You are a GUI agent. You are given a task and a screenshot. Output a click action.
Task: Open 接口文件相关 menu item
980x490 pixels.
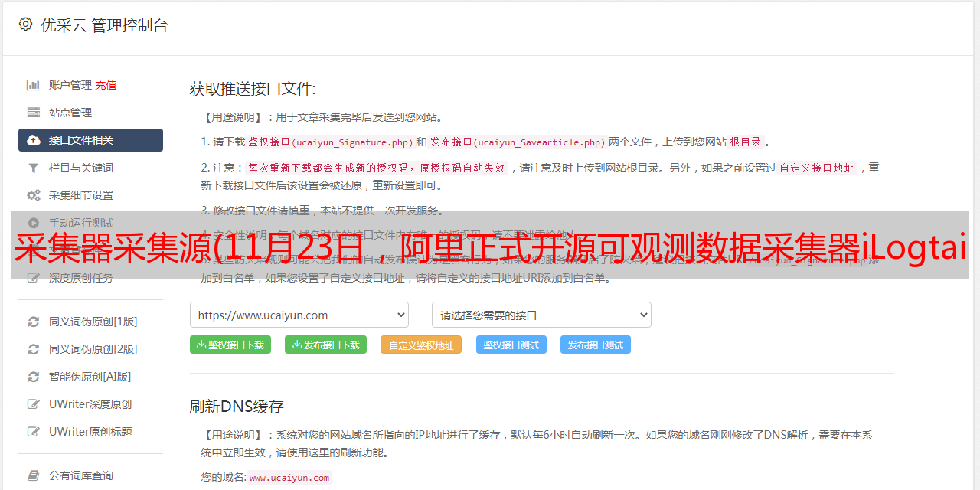pyautogui.click(x=90, y=140)
